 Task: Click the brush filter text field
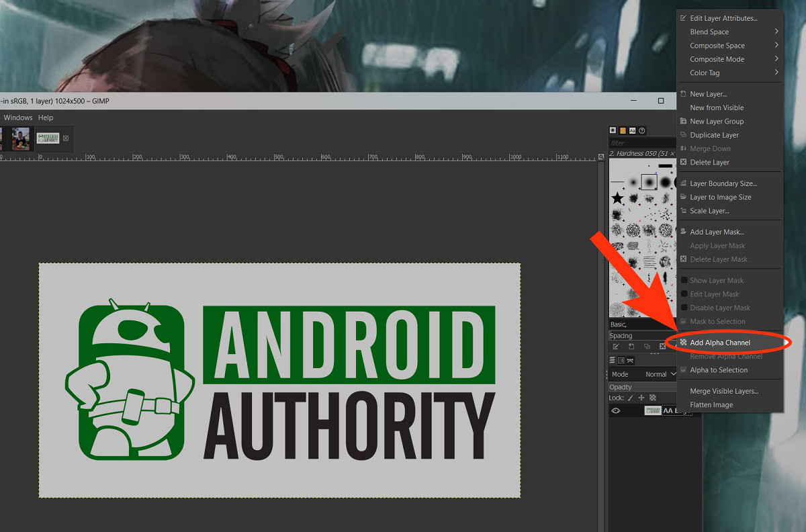tap(641, 142)
